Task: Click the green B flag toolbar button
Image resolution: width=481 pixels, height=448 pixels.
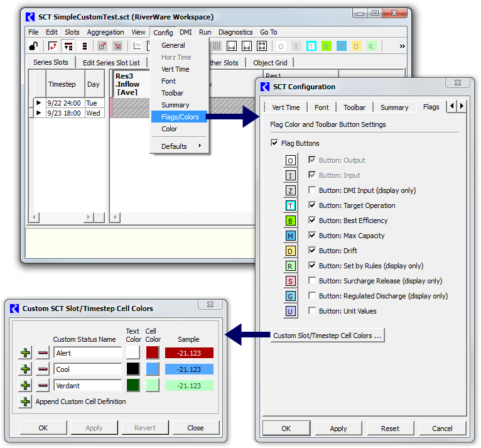Action: [326, 46]
